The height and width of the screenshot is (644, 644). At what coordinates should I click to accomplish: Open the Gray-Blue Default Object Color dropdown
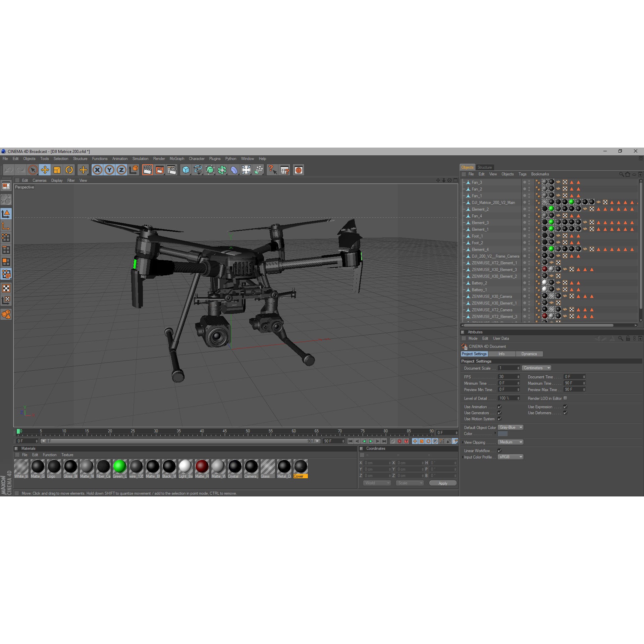point(510,427)
